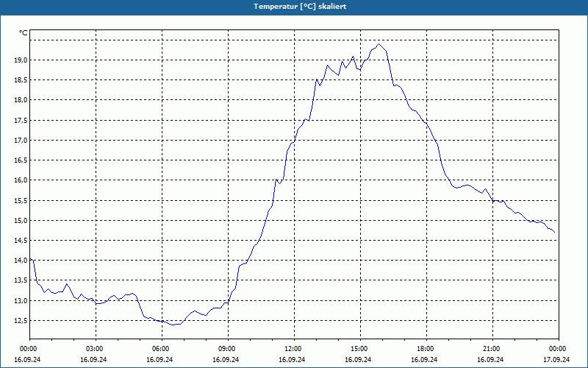Select the 14,5 y-axis label
The width and height of the screenshot is (588, 368).
(21, 241)
